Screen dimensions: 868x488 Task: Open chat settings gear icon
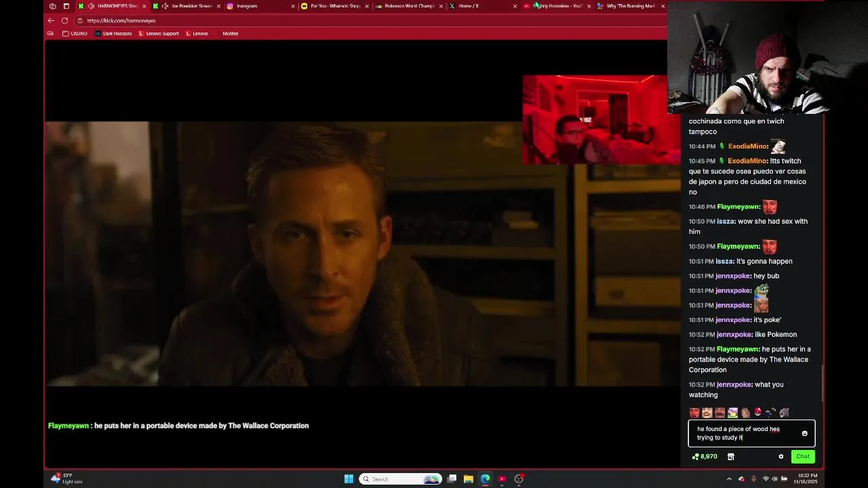781,457
